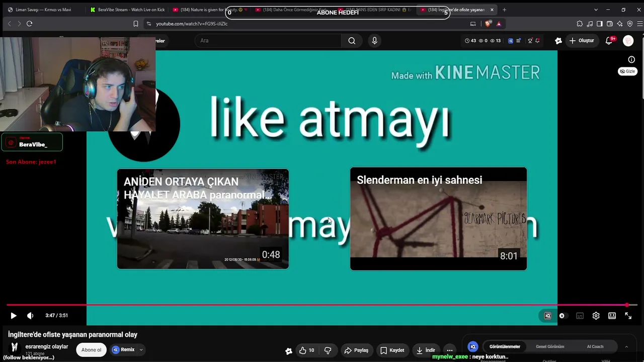Toggle the browser sidebar panel
644x362 pixels.
(x=600, y=24)
